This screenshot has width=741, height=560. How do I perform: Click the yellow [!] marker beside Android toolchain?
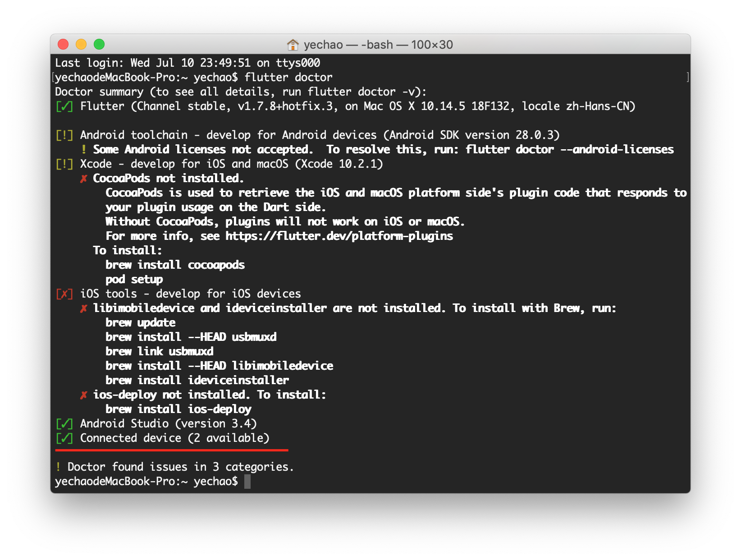point(64,135)
